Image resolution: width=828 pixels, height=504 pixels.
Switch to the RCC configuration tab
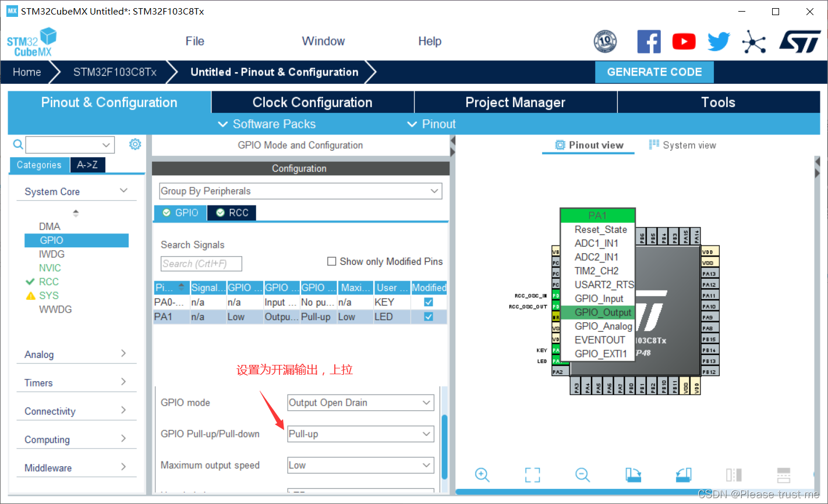tap(232, 213)
